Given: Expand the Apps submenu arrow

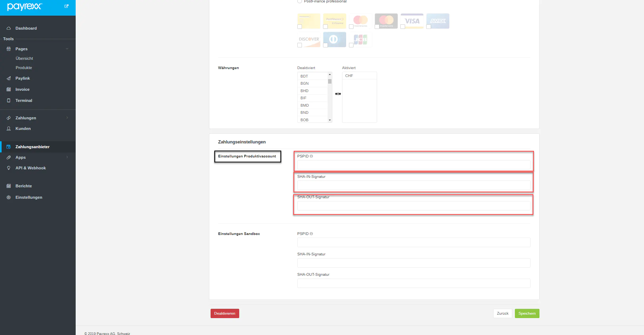Looking at the screenshot, I should click(67, 157).
